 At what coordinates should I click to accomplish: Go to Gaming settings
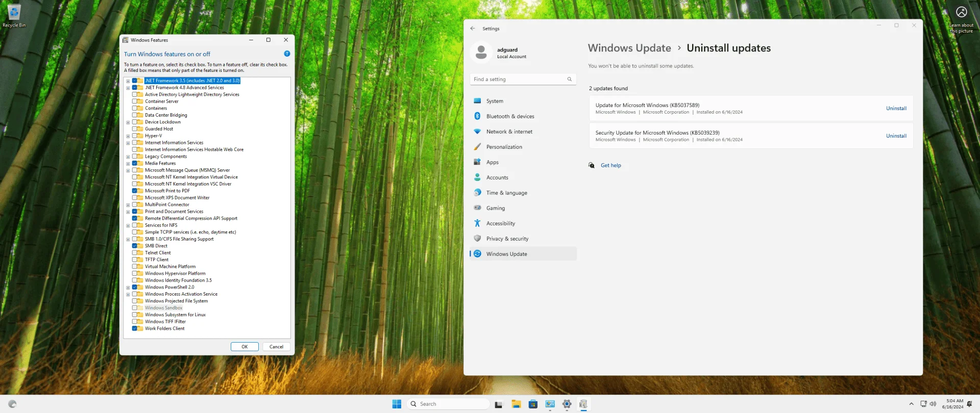click(523, 208)
